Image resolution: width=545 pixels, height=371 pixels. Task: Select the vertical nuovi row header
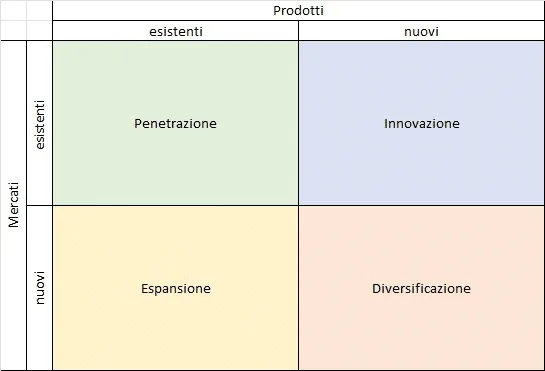(x=40, y=288)
